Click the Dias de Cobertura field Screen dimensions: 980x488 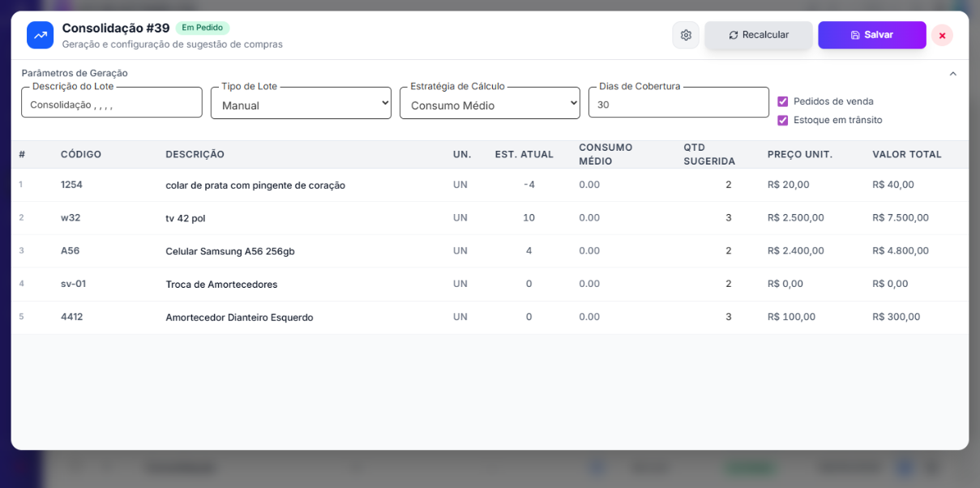pos(678,103)
